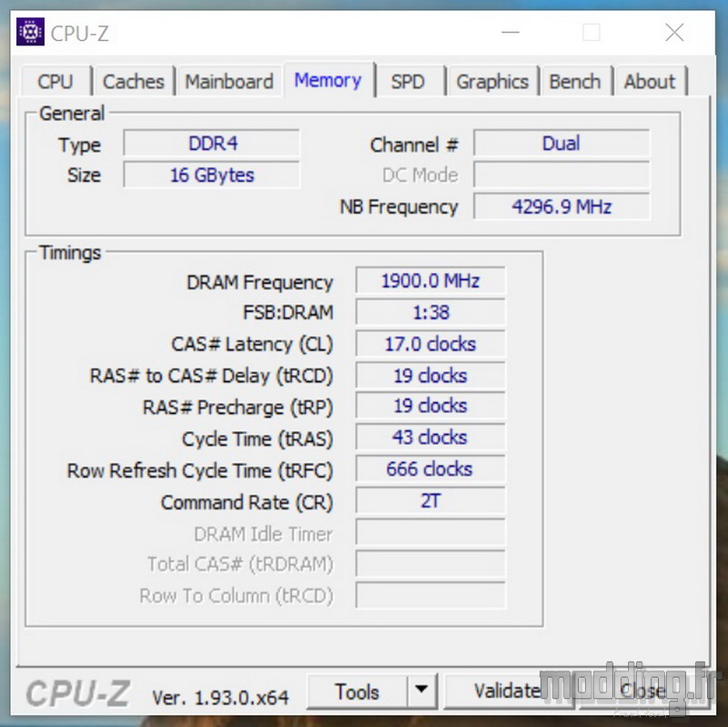Viewport: 728px width, 727px height.
Task: Click the 'Channel #' label
Action: (414, 145)
